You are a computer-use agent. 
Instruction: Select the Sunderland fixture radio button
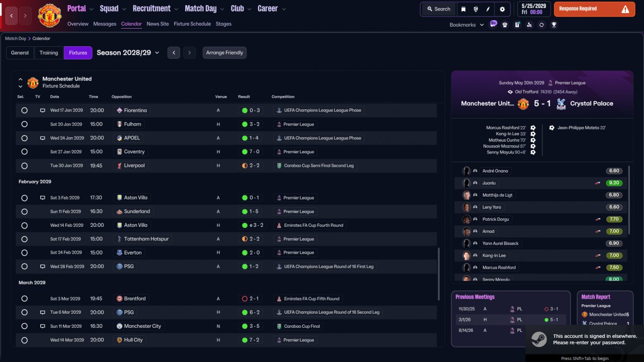tap(24, 212)
